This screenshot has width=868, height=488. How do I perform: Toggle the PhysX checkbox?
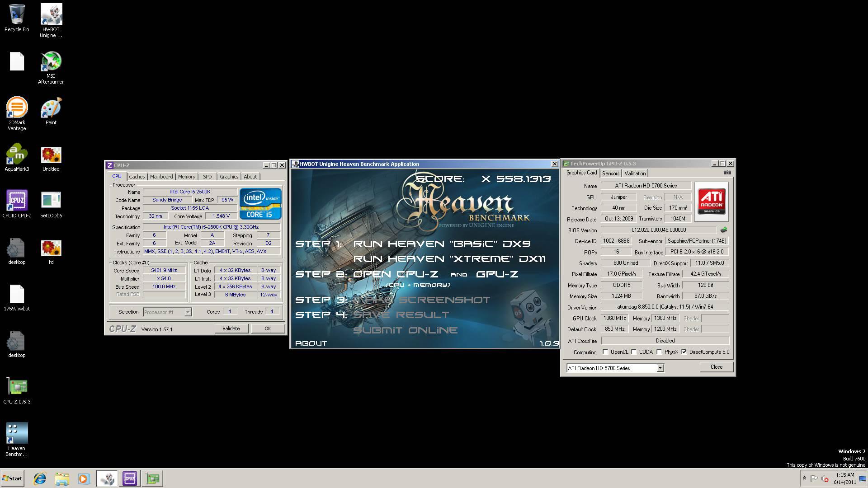tap(659, 352)
